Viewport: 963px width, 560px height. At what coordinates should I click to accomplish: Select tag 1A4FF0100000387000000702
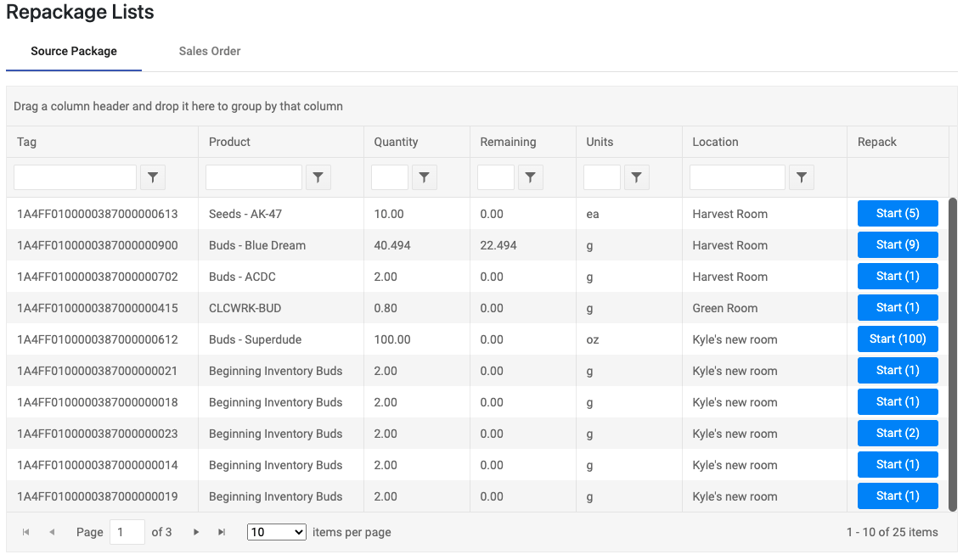[98, 277]
